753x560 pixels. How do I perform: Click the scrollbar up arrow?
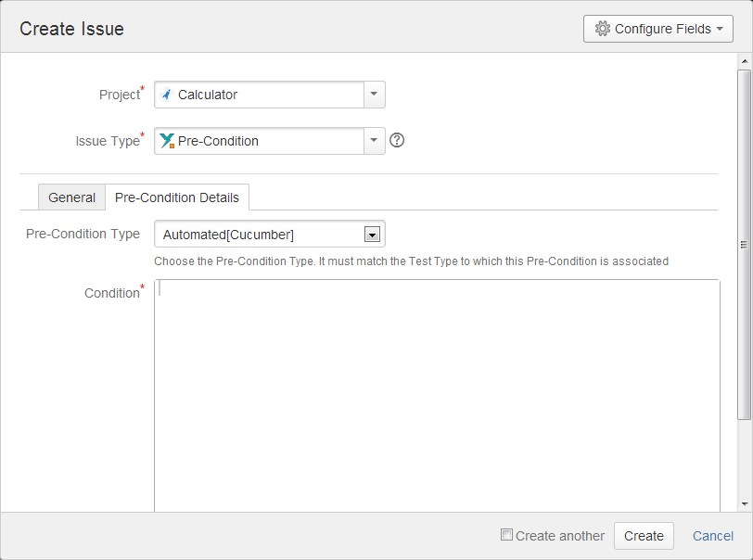[x=745, y=61]
